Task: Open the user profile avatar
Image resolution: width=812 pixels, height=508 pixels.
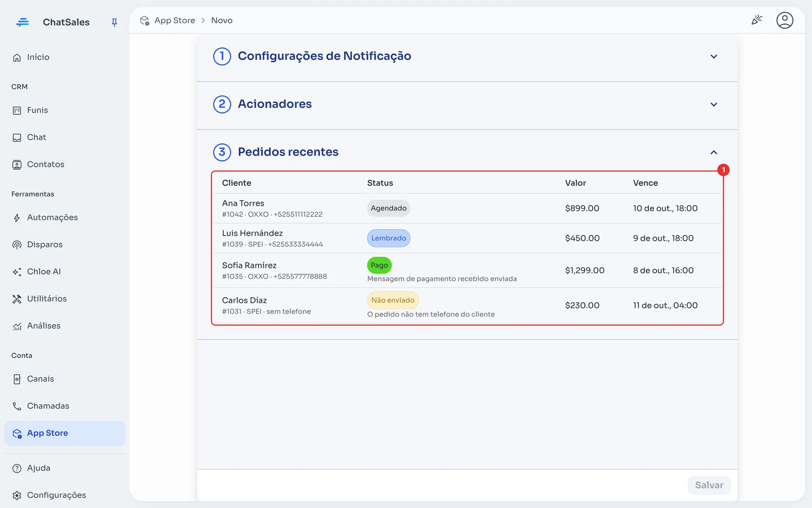Action: [x=785, y=20]
